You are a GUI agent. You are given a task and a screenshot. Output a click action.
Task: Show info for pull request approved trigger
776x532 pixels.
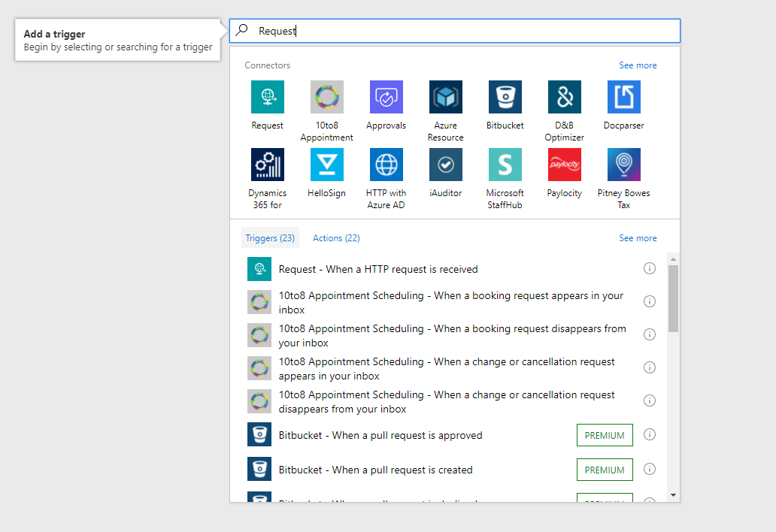pos(650,434)
